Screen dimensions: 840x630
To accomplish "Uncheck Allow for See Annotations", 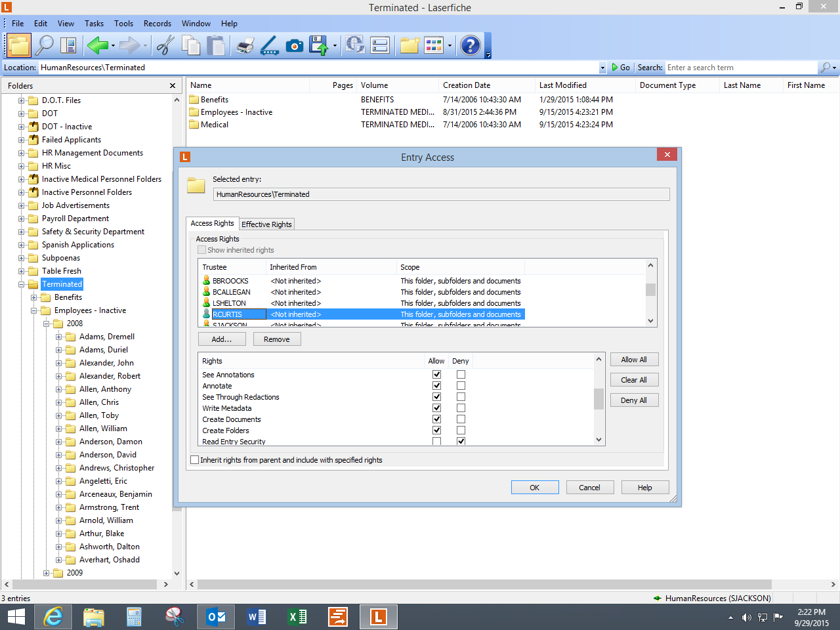I will click(x=436, y=375).
